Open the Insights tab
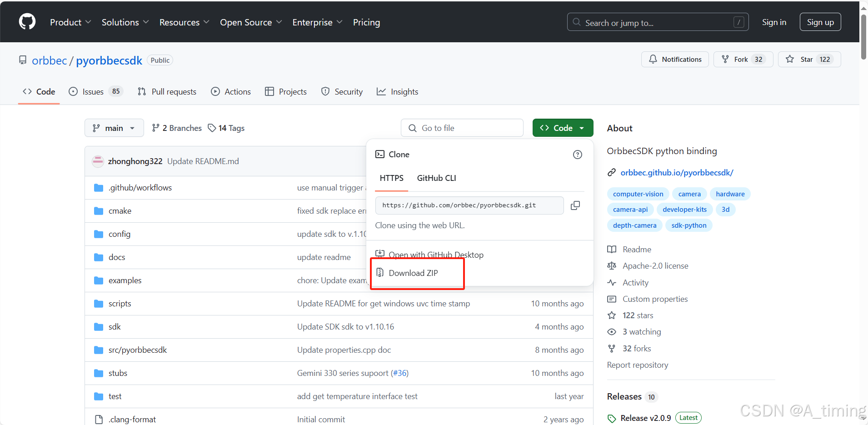The width and height of the screenshot is (868, 425). 398,92
